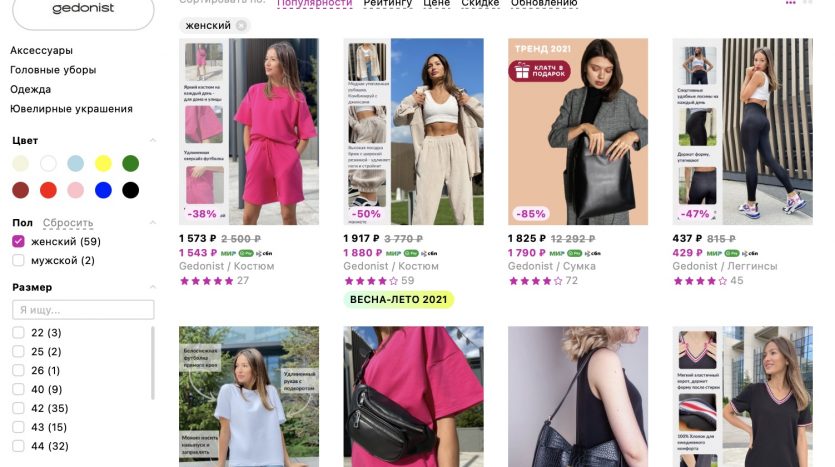
Task: Sort products by Рейтингу
Action: point(388,3)
